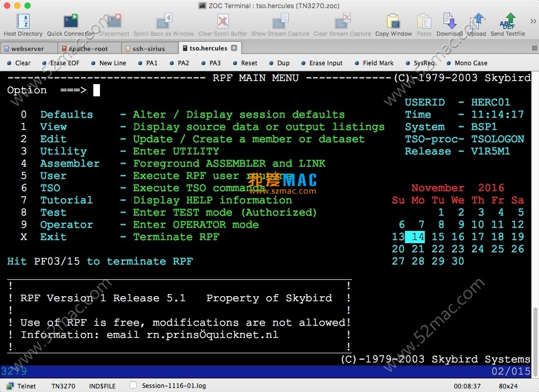Expand toolbar overflow chevron
Screen dimensions: 539x392
533,21
